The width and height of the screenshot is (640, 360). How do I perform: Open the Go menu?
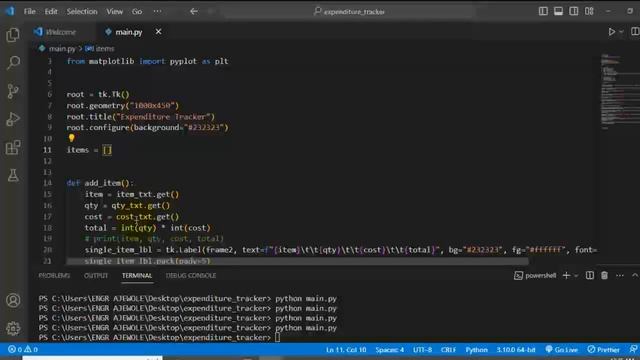(137, 11)
